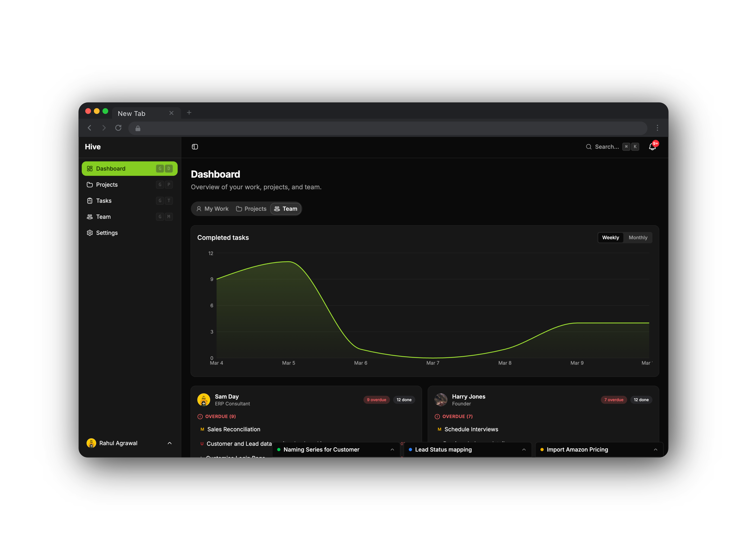Select the Dashboard icon in the sidebar

pyautogui.click(x=90, y=168)
